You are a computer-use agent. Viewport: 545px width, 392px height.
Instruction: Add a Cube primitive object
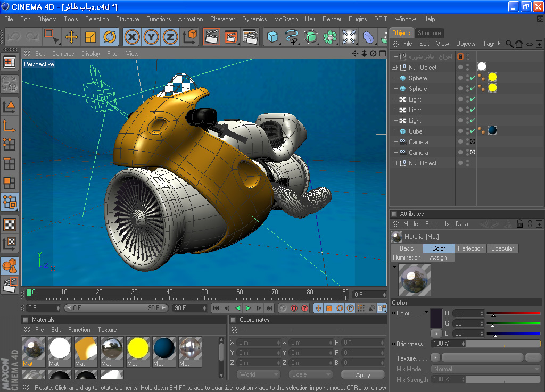click(272, 37)
